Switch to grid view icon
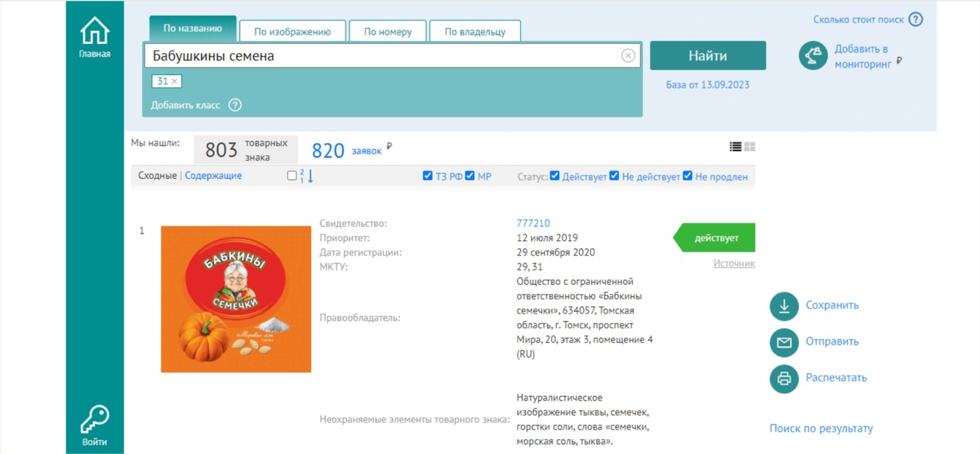The image size is (980, 454). point(750,147)
